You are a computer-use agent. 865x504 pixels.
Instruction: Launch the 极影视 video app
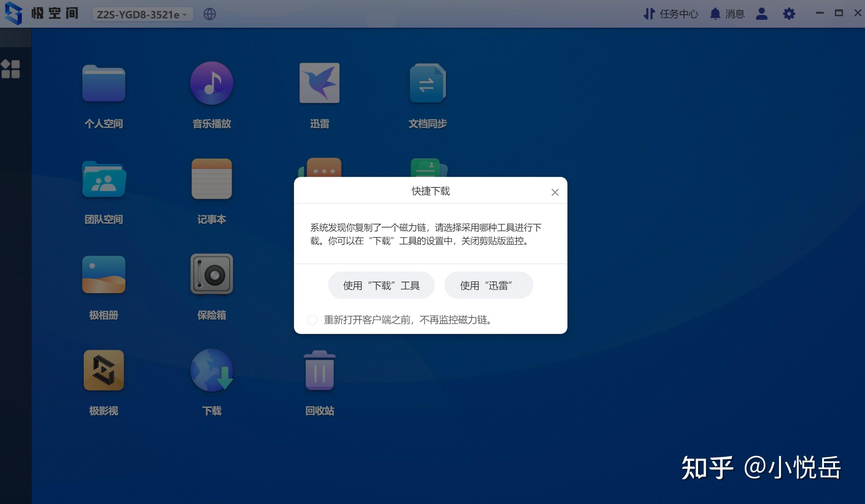coord(104,370)
